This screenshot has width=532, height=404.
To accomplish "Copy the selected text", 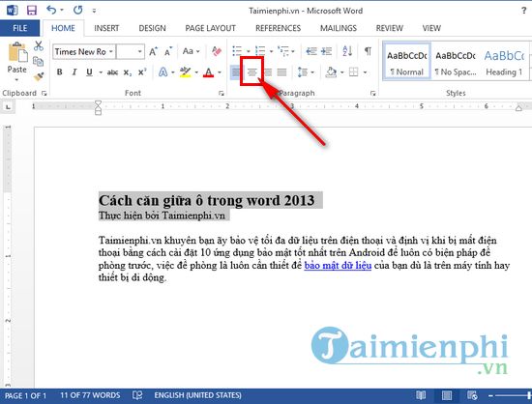I will click(x=39, y=61).
